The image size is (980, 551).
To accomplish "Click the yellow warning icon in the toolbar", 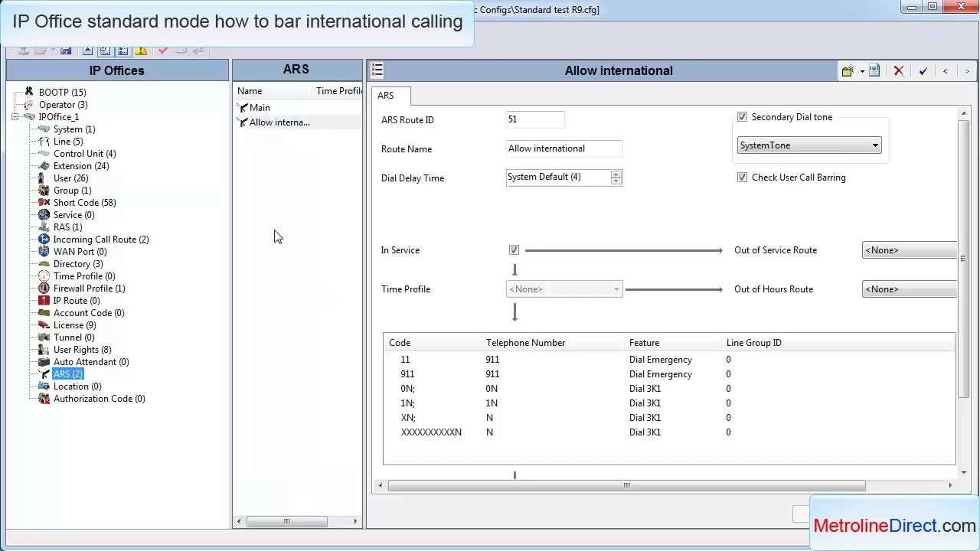I will point(141,50).
